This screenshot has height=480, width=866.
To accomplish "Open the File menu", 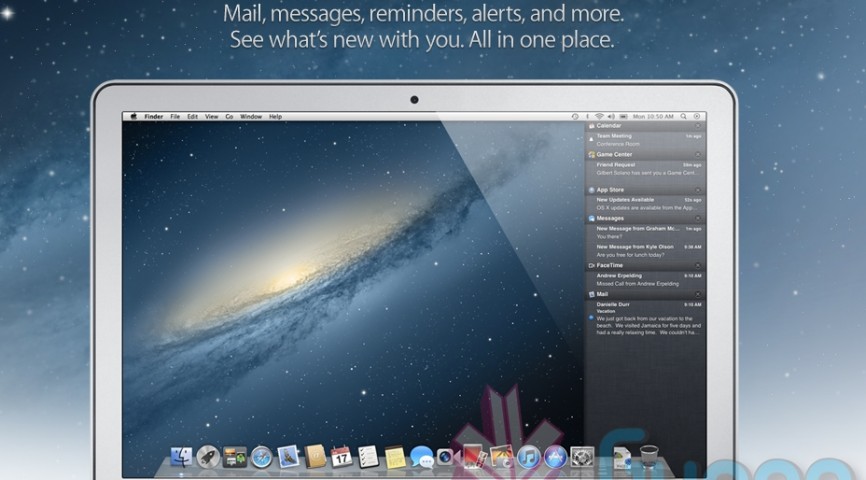I will pos(175,116).
